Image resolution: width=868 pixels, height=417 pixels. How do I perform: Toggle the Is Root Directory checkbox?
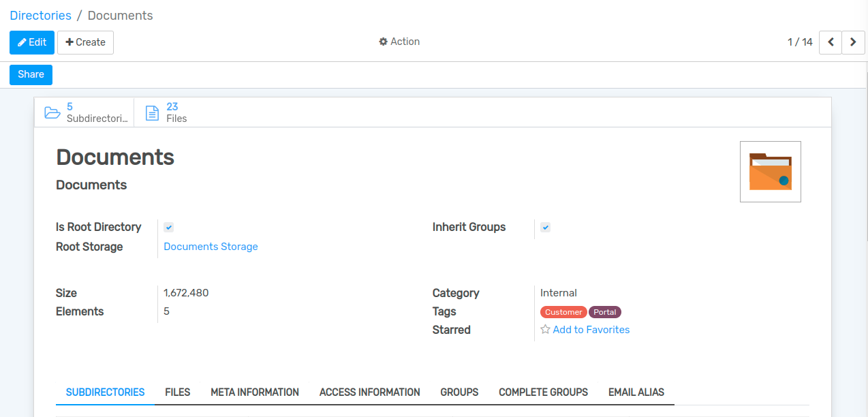168,228
